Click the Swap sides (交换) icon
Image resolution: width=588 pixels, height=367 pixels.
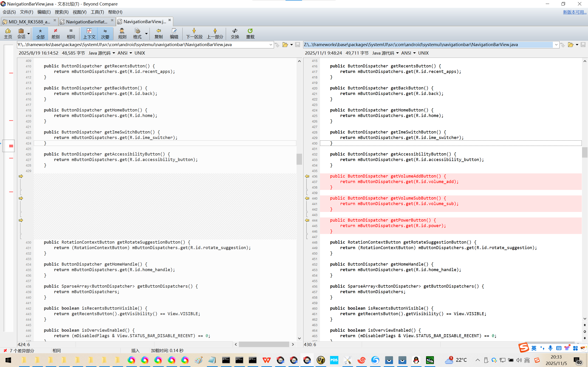pos(235,33)
